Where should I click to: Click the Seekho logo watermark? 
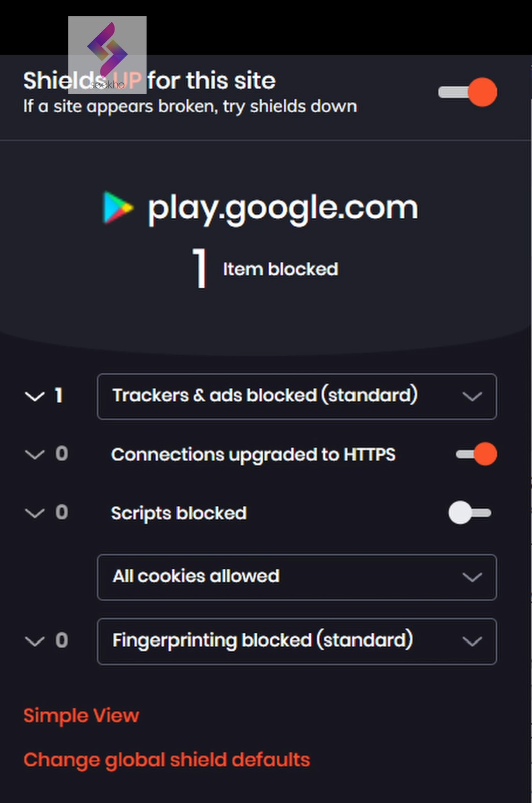[107, 55]
